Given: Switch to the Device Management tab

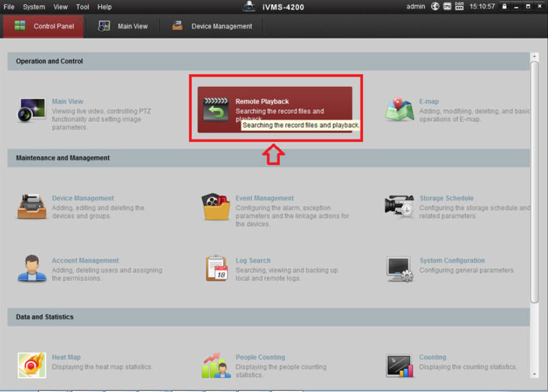Looking at the screenshot, I should coord(212,26).
